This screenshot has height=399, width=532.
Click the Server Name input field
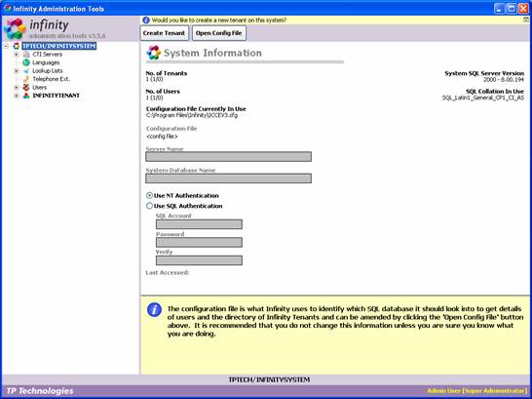tap(228, 156)
